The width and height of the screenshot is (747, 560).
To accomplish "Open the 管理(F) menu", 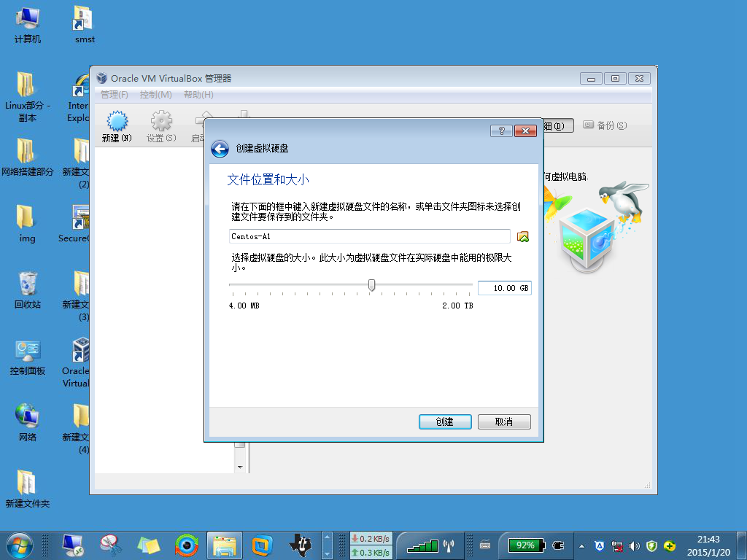I will pos(115,94).
